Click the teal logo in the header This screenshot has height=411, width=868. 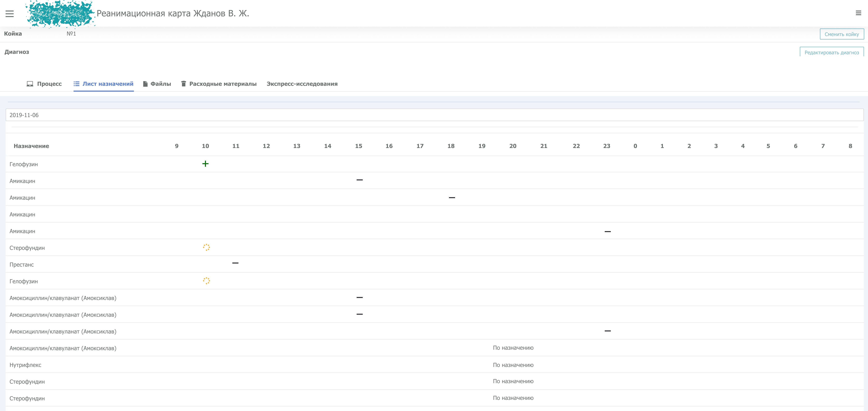point(60,14)
